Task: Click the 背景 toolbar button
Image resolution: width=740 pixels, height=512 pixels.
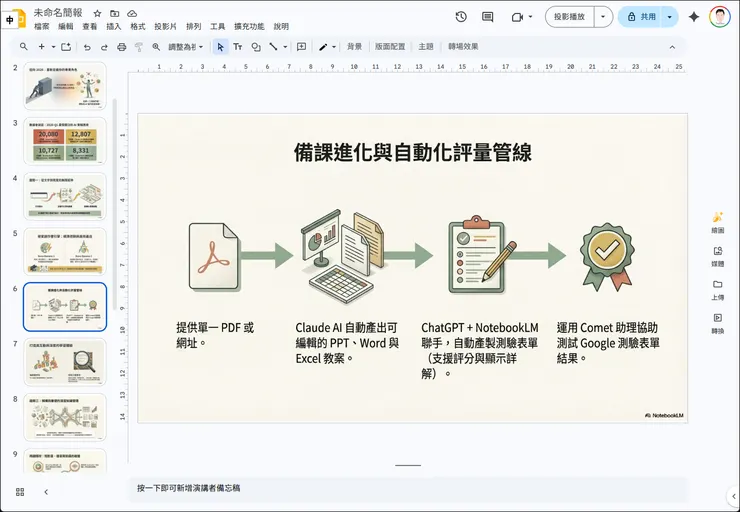Action: click(354, 47)
